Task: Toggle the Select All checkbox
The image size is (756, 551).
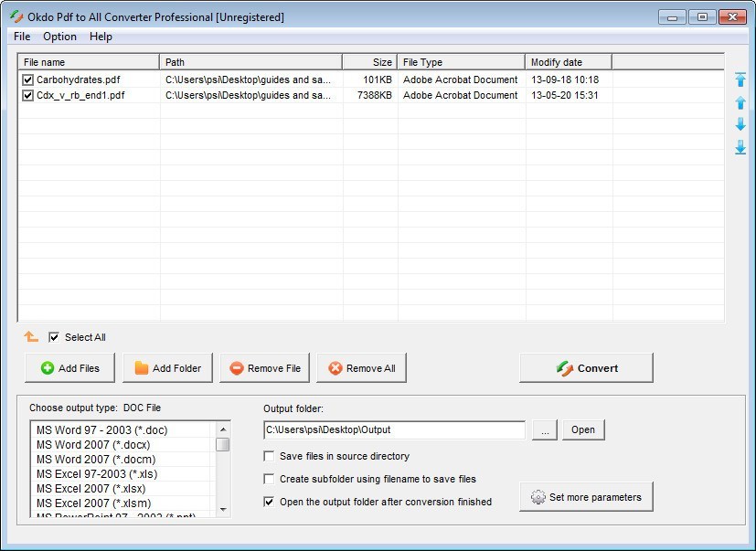Action: tap(54, 337)
